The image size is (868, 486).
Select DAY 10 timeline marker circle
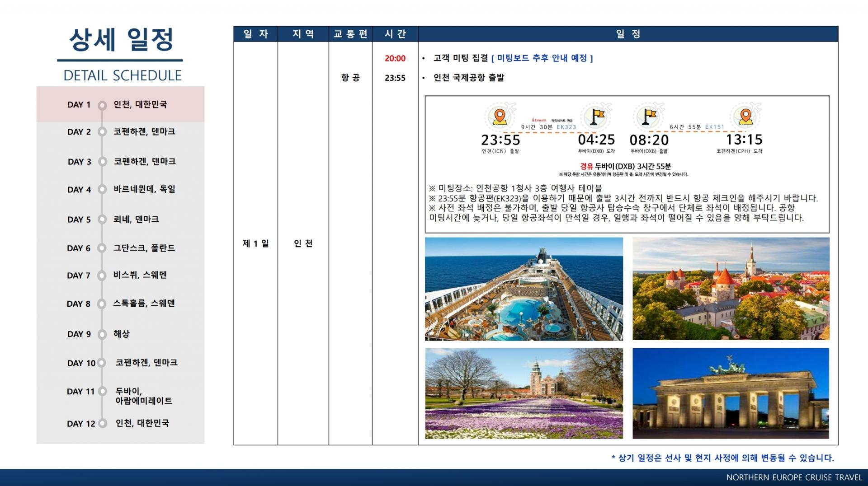coord(103,363)
